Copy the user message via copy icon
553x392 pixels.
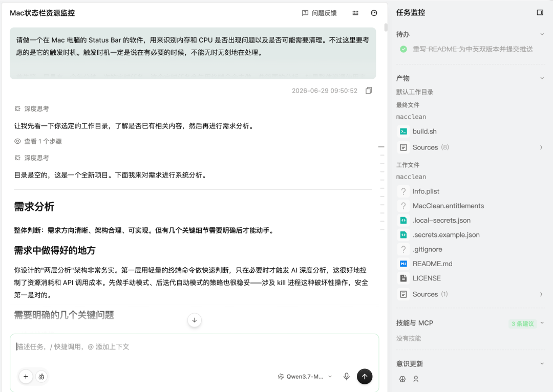coord(369,91)
